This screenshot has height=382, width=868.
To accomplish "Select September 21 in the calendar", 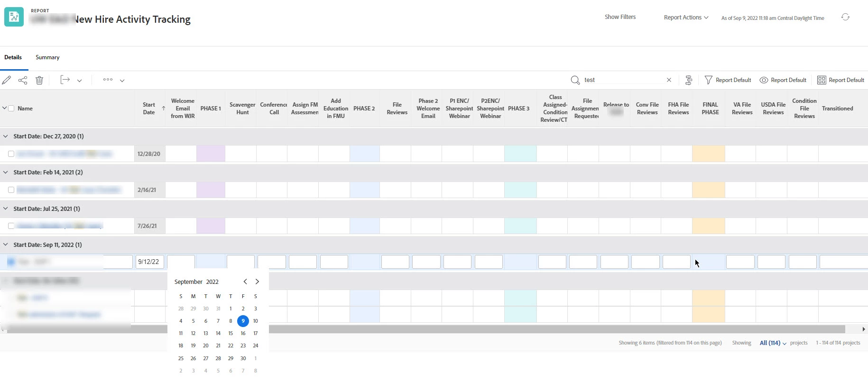I will pos(218,346).
